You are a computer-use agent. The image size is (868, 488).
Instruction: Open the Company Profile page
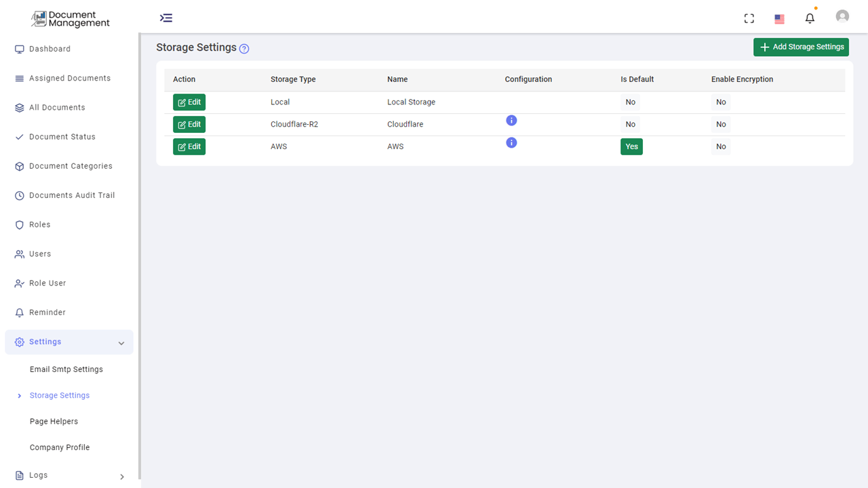tap(60, 447)
